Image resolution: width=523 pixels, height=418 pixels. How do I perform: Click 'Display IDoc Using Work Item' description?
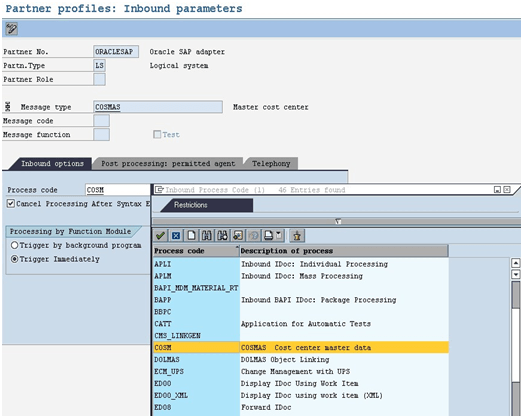point(300,383)
